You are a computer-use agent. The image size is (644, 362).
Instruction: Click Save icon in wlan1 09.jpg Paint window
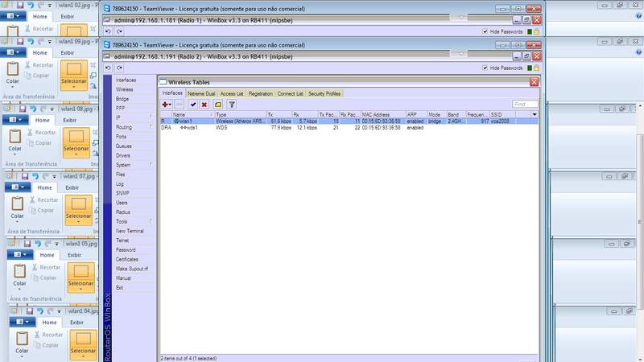19,42
